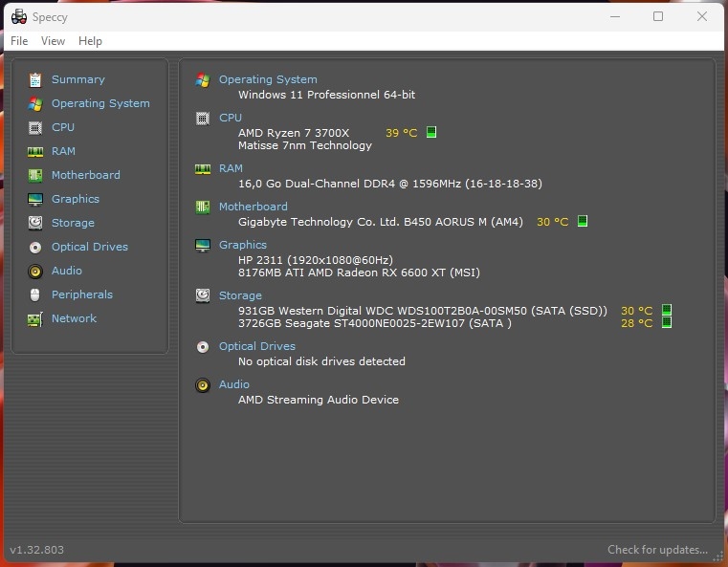Click the Audio speaker icon in sidebar
Viewport: 728px width, 567px height.
[x=35, y=271]
